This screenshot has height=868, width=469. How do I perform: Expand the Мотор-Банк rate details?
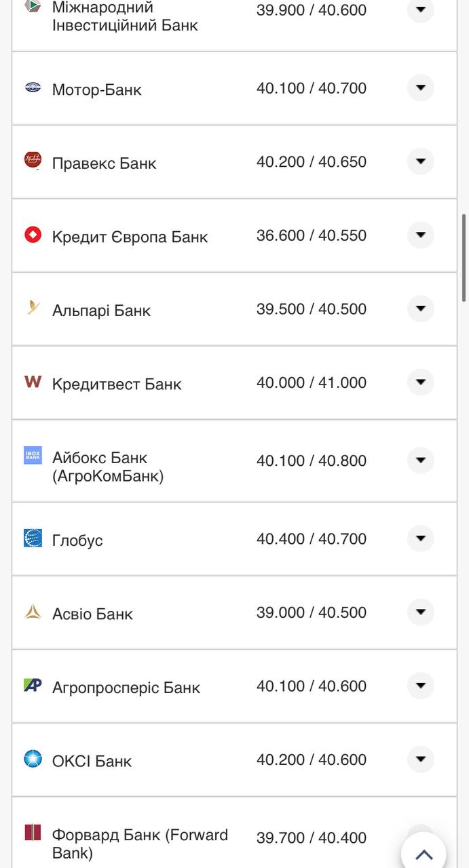[420, 87]
